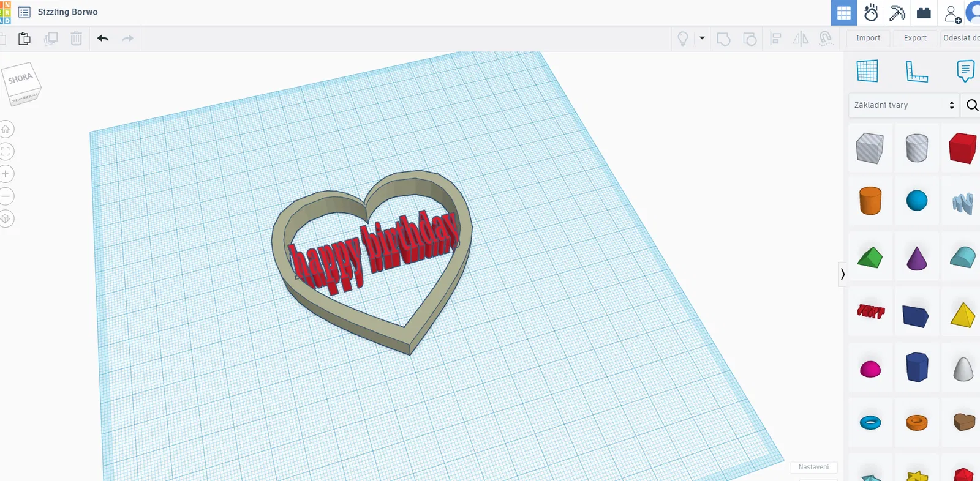The image size is (980, 481).
Task: Select the brown Heart shape
Action: point(964,422)
